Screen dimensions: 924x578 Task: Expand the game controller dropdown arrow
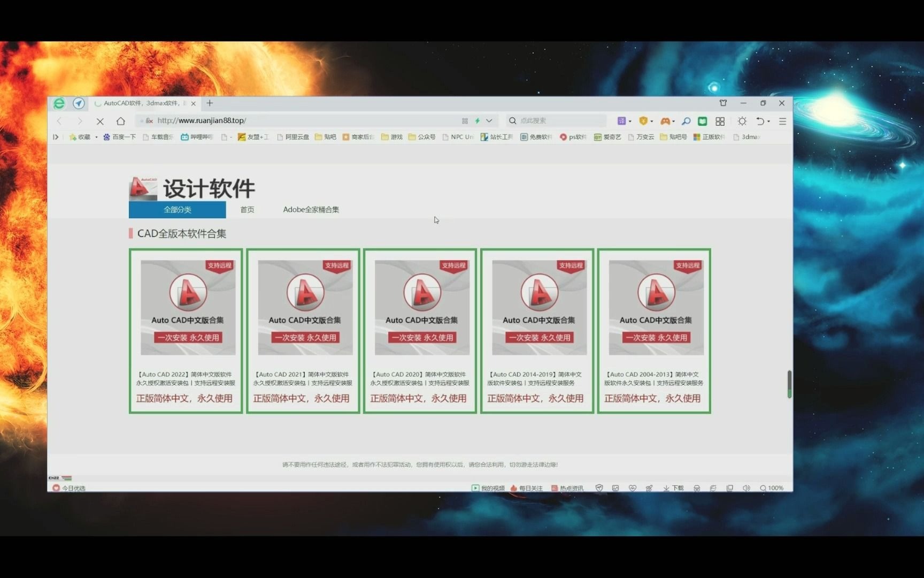tap(673, 121)
